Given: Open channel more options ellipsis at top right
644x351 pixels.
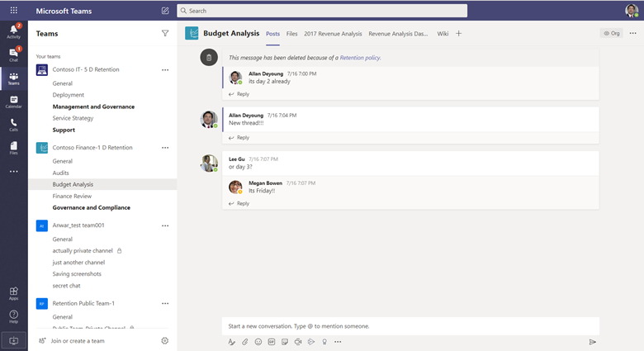Looking at the screenshot, I should [x=633, y=33].
